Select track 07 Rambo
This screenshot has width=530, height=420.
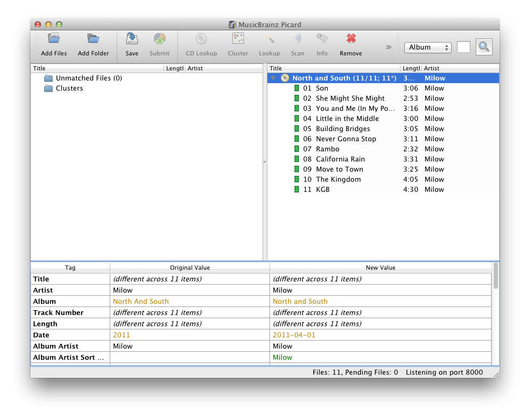click(384, 149)
